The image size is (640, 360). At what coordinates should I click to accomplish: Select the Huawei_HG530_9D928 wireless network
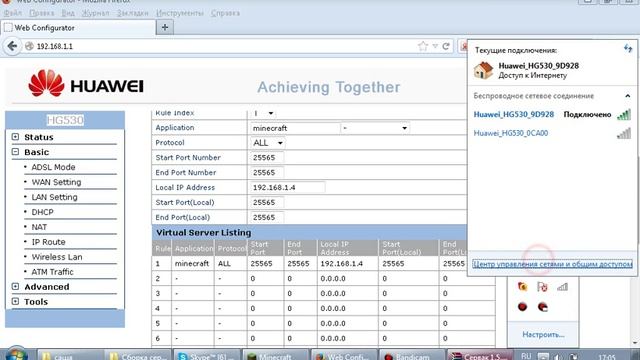pos(513,114)
